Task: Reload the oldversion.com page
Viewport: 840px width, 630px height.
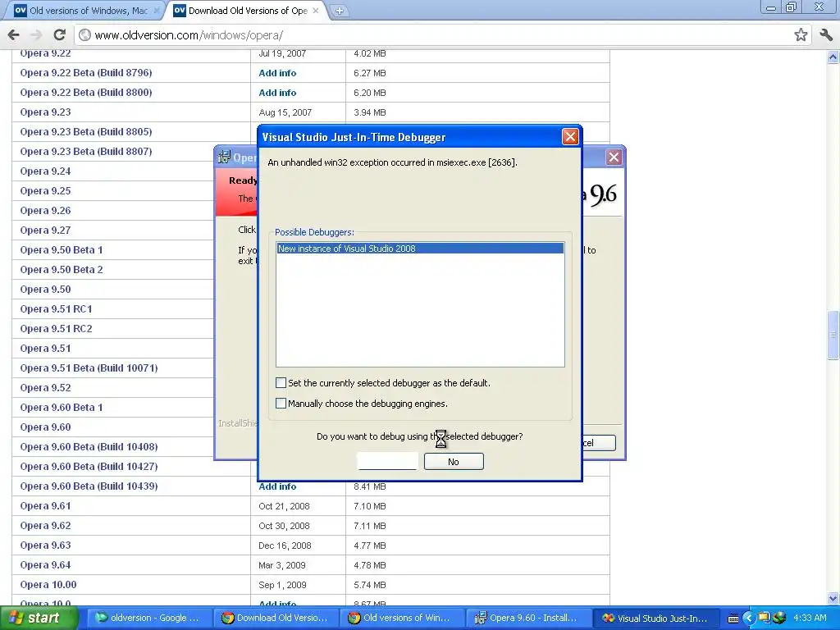Action: (x=59, y=34)
